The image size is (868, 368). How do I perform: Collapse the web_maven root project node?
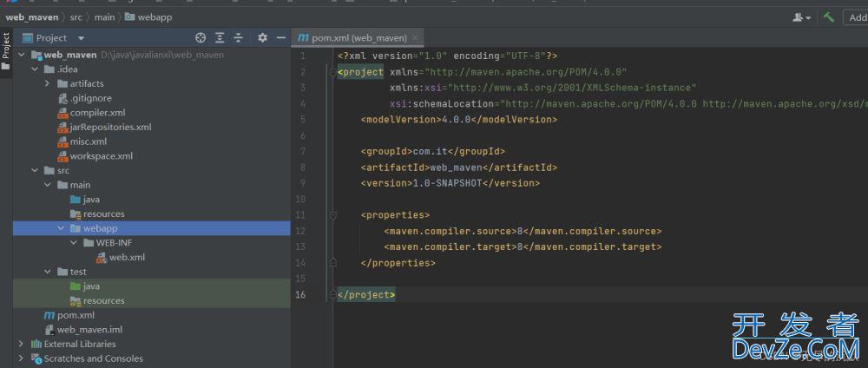coord(22,55)
